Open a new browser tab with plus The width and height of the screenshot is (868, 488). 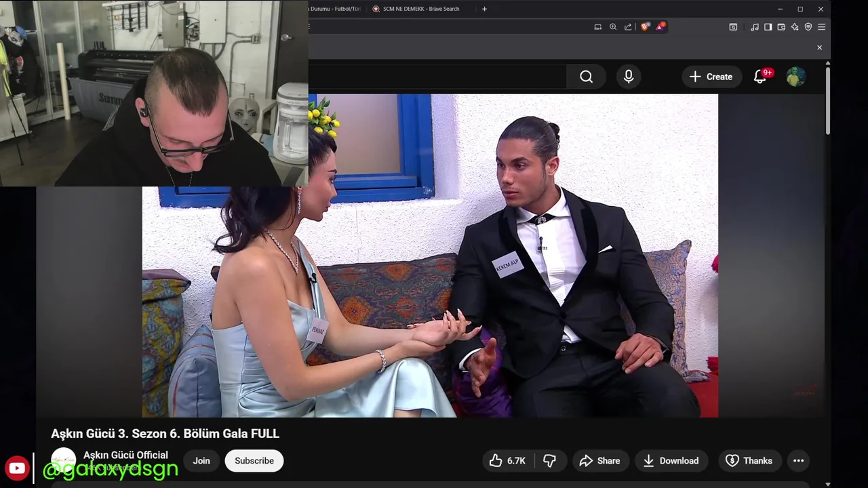[x=484, y=9]
